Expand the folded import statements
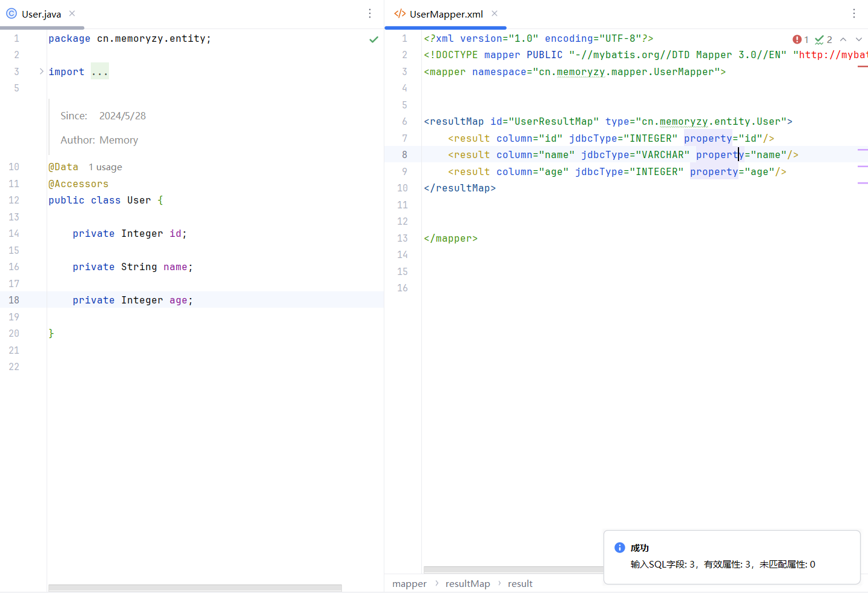The image size is (868, 593). click(x=41, y=71)
